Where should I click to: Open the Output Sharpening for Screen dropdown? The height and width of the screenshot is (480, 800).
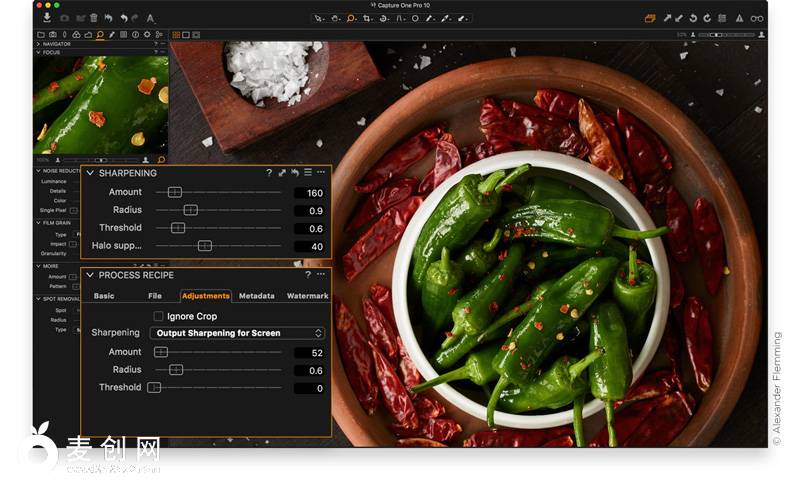(x=237, y=333)
